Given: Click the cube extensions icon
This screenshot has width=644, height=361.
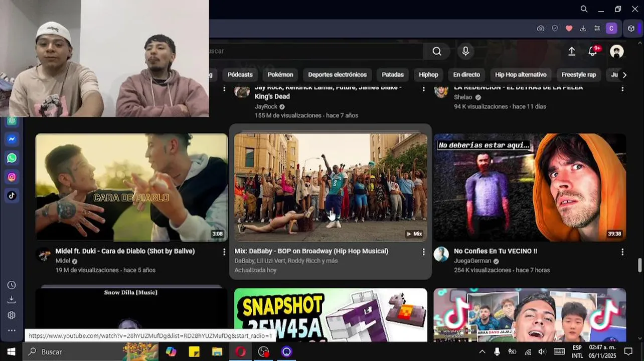Looking at the screenshot, I should click(x=631, y=29).
